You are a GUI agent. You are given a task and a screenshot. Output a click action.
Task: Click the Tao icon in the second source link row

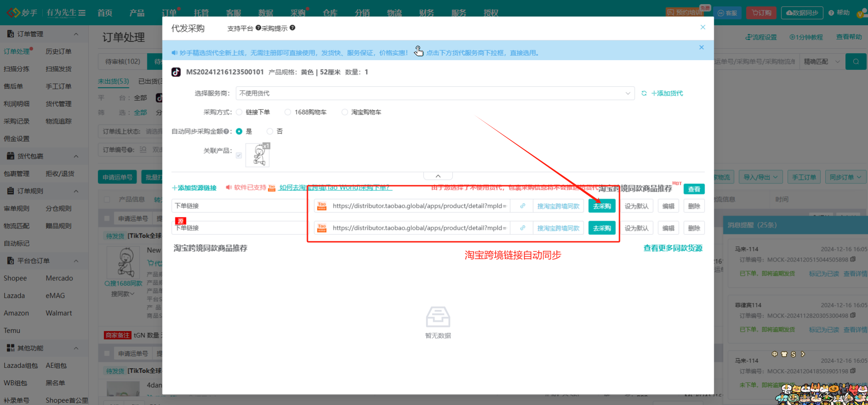pyautogui.click(x=322, y=228)
